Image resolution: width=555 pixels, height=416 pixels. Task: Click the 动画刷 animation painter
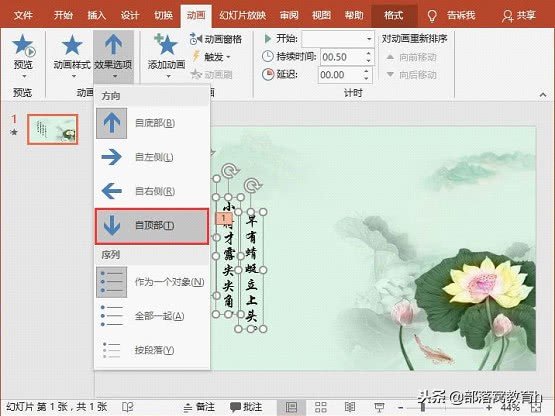click(211, 74)
